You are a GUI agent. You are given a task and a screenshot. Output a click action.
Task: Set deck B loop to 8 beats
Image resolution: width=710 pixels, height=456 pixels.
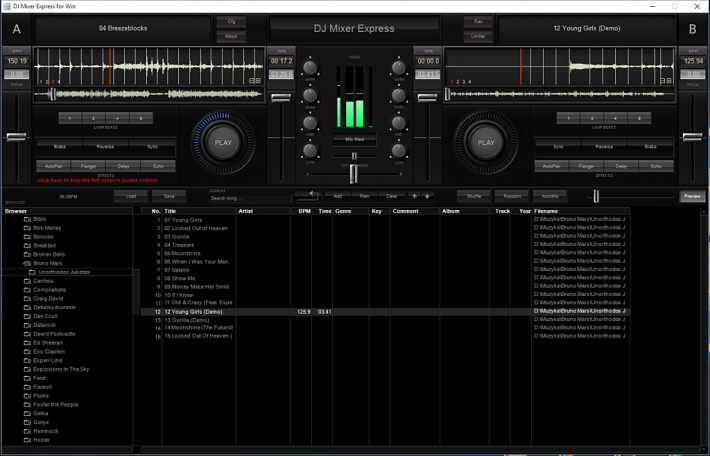coord(639,118)
